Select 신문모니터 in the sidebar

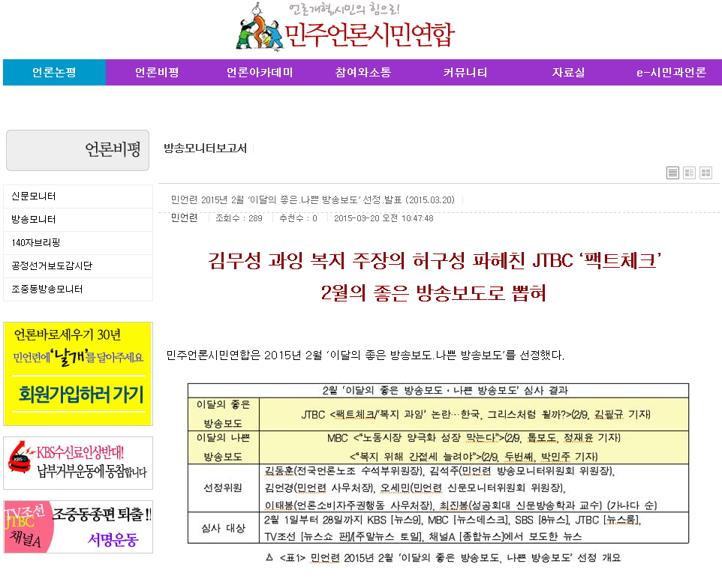point(34,196)
